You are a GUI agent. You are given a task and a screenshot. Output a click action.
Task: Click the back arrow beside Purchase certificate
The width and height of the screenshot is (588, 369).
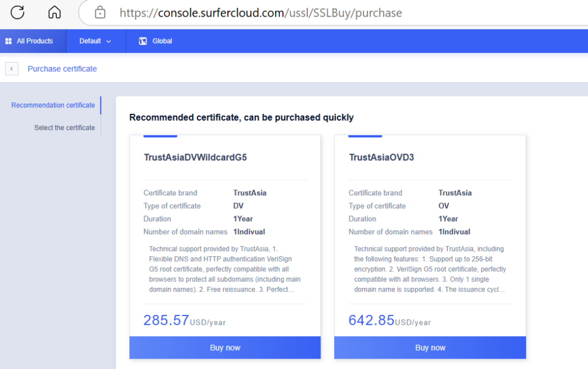pos(11,69)
